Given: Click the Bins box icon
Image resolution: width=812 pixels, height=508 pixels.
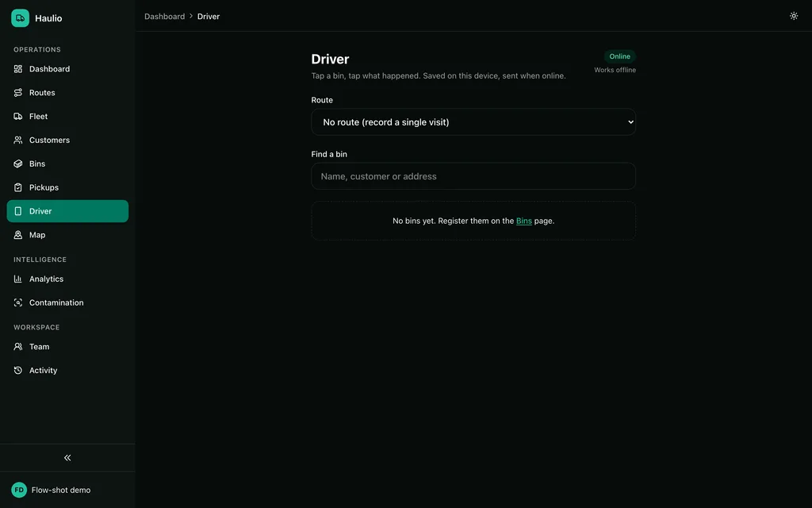Looking at the screenshot, I should [18, 164].
